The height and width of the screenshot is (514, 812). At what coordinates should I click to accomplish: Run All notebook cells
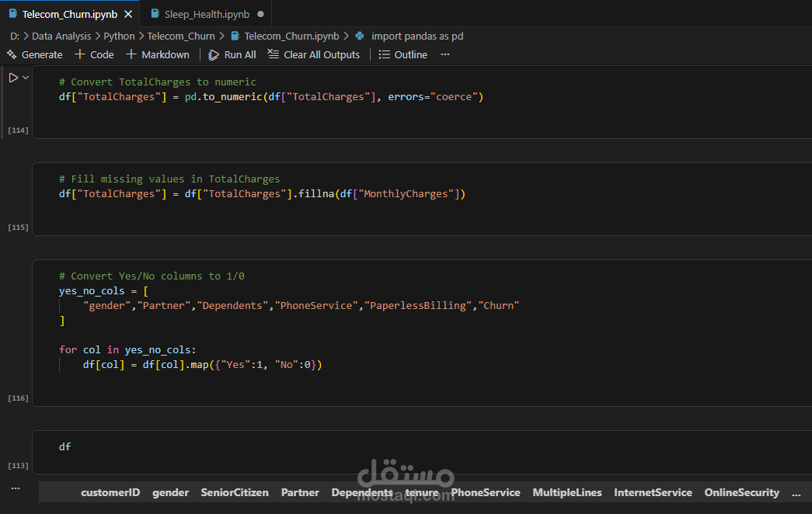pyautogui.click(x=232, y=54)
